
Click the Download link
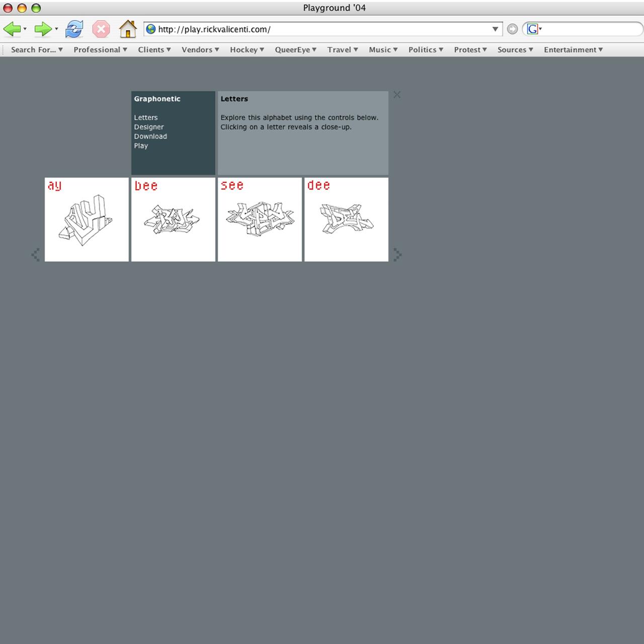point(150,136)
